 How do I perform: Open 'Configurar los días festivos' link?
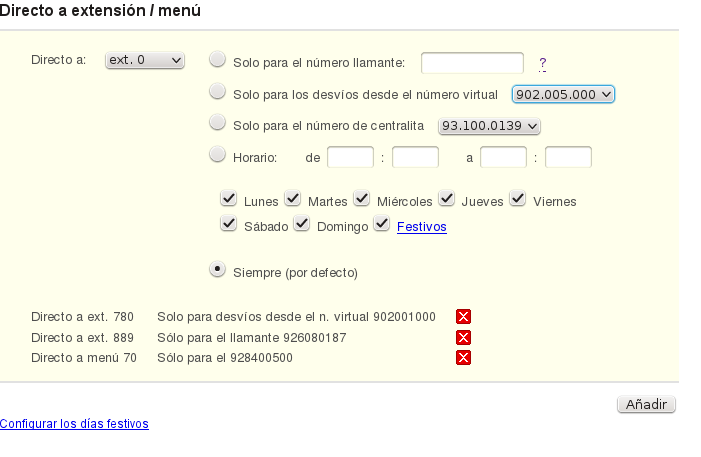pyautogui.click(x=74, y=424)
